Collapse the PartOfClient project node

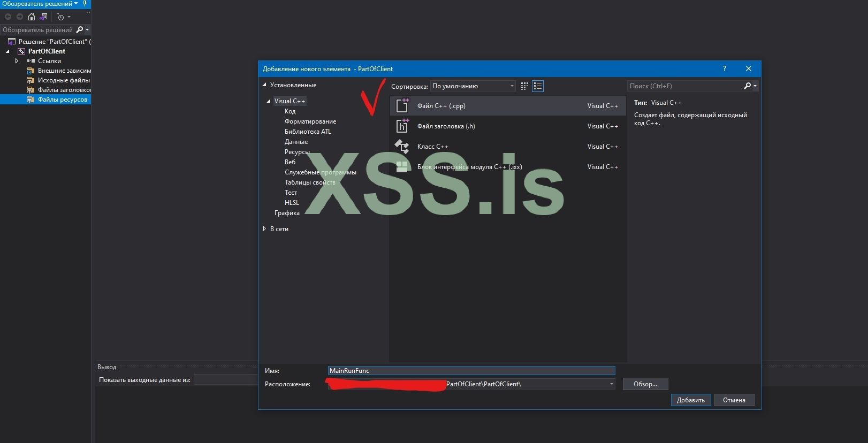pyautogui.click(x=7, y=51)
